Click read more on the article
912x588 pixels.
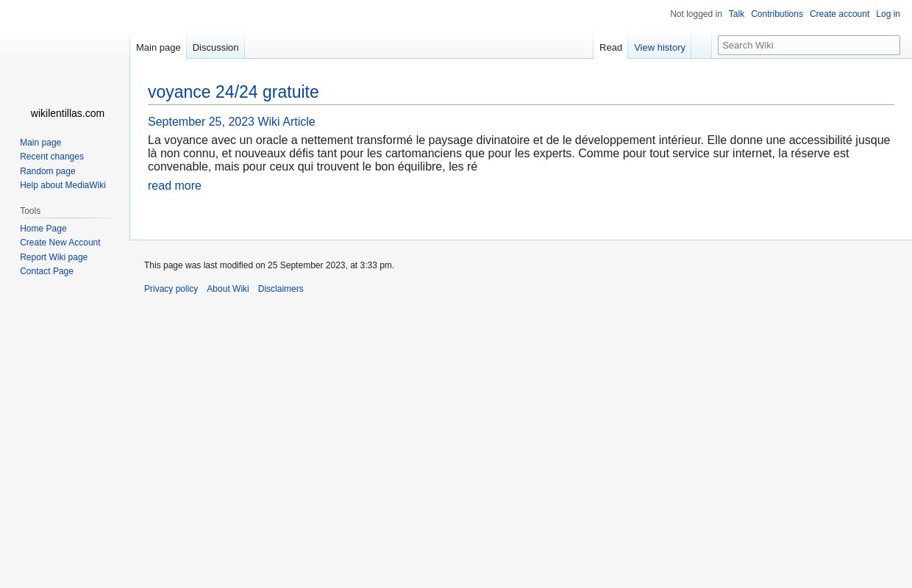coord(174,185)
